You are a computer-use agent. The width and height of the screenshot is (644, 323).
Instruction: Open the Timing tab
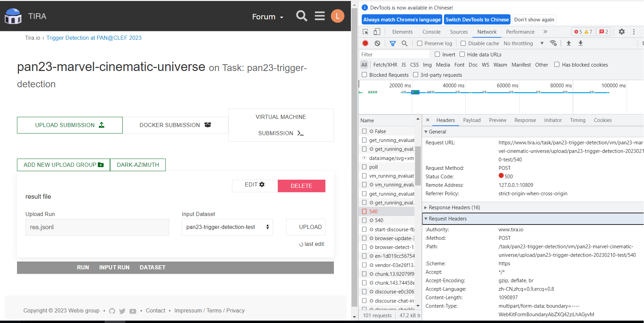pos(578,120)
